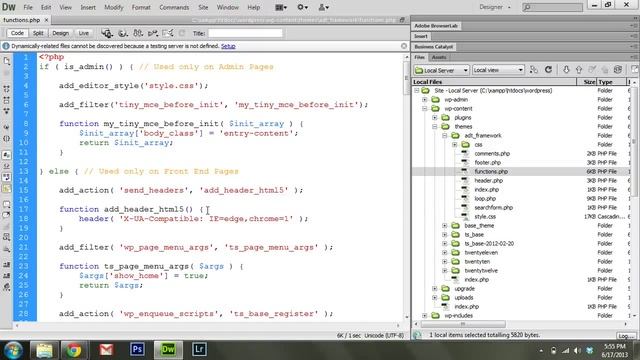
Task: Expand the css folder
Action: 454,144
